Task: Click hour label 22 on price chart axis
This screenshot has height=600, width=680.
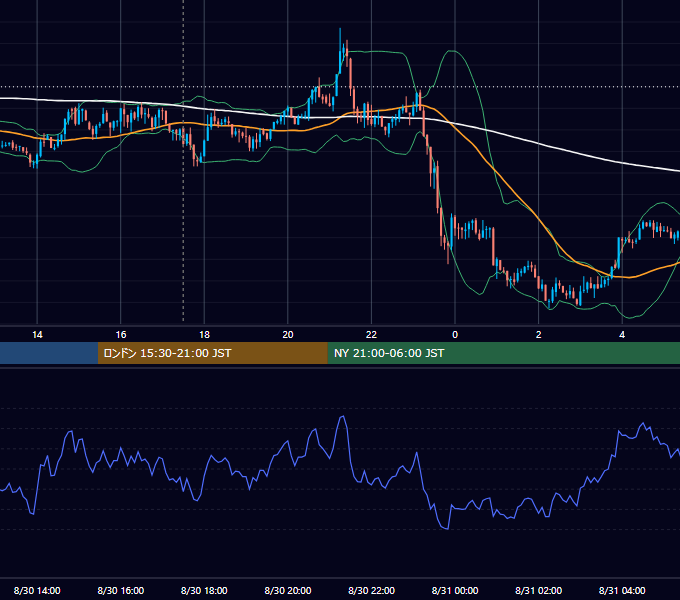Action: click(372, 335)
